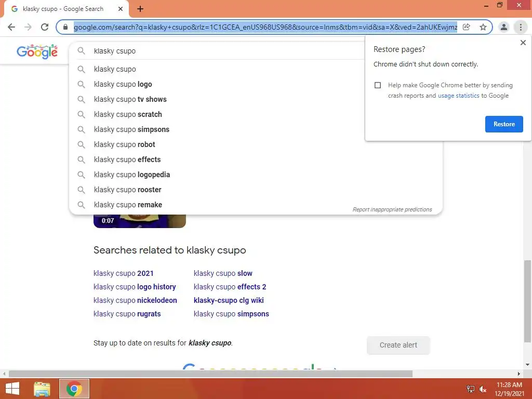
Task: Open the related search 'klasky csupo simpsons'
Action: pos(231,314)
